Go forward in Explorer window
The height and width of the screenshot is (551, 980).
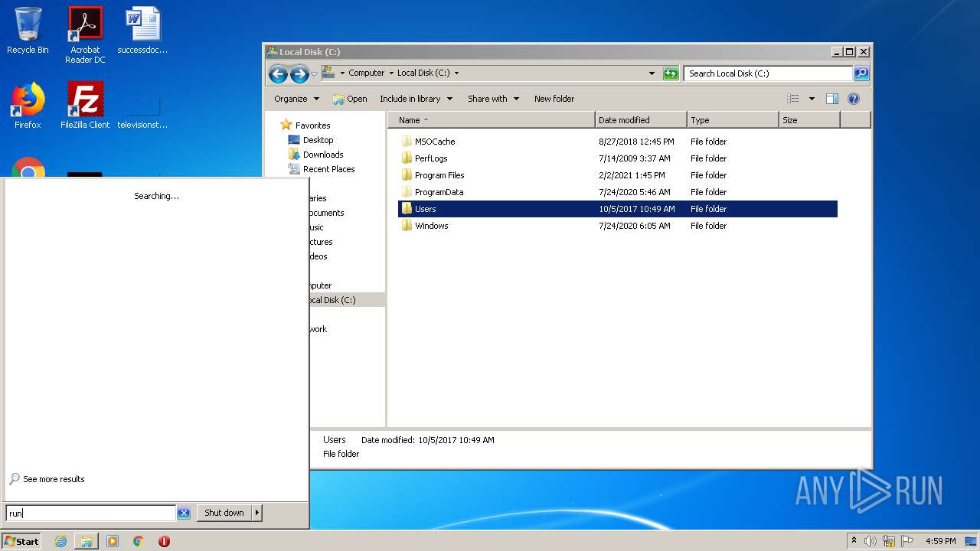(299, 73)
